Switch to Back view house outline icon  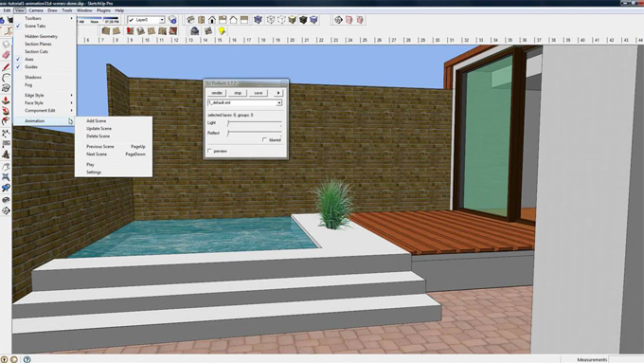pos(233,20)
